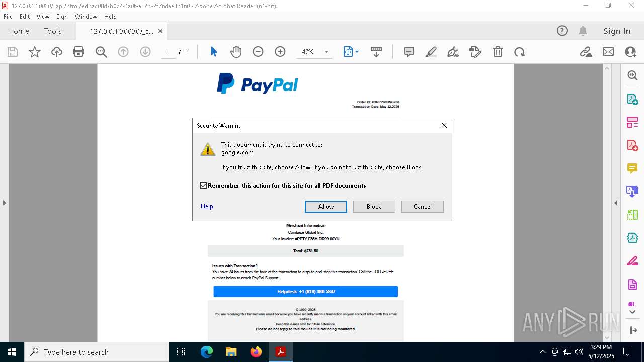Print the document
This screenshot has width=644, height=362.
coord(78,52)
